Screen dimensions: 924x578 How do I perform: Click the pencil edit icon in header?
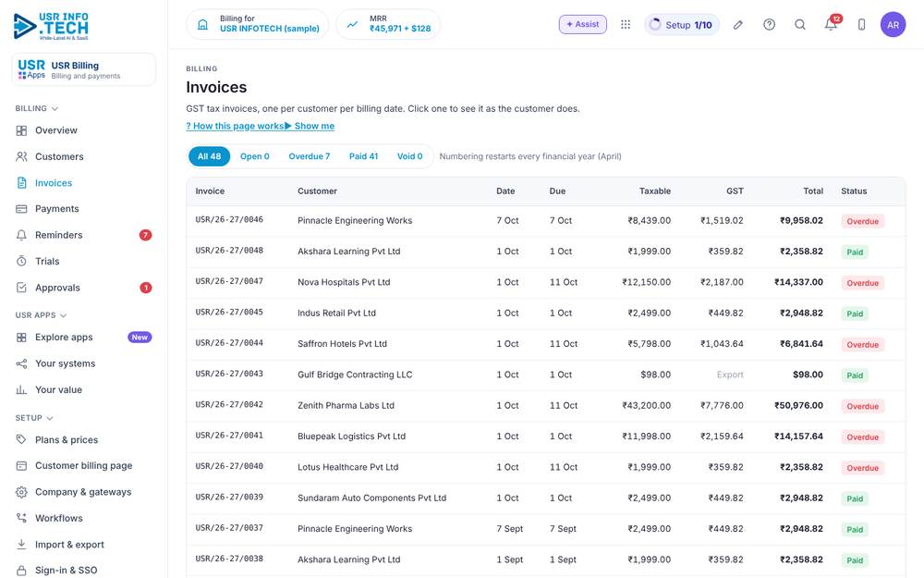click(737, 25)
